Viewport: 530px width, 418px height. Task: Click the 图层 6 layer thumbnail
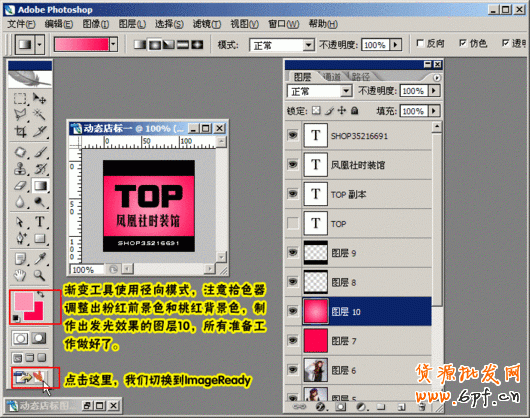(x=316, y=370)
